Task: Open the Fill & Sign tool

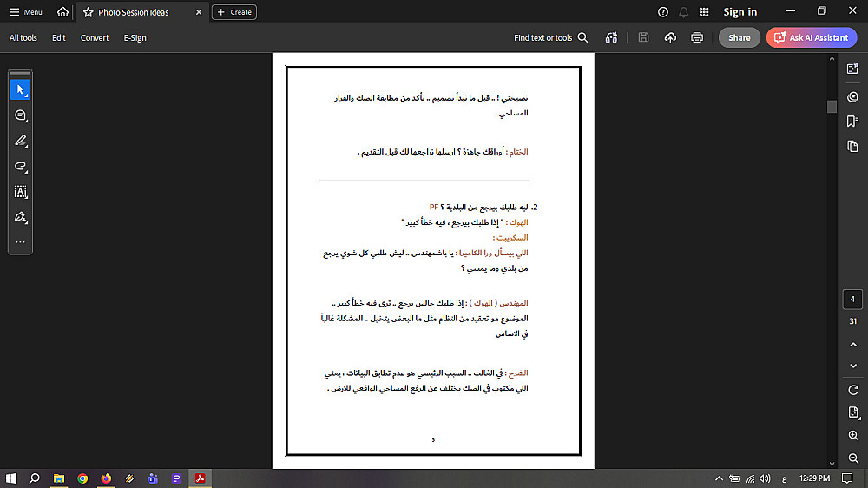Action: click(x=21, y=217)
